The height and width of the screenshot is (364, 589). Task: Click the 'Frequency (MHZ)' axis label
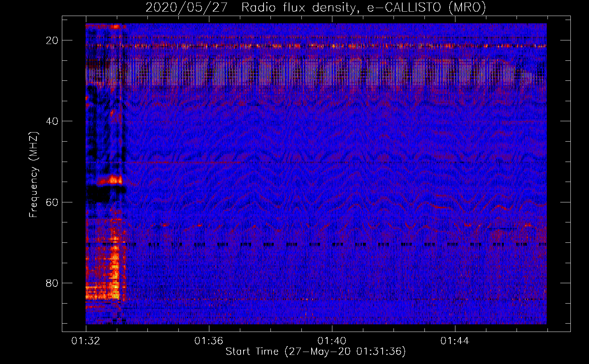33,174
